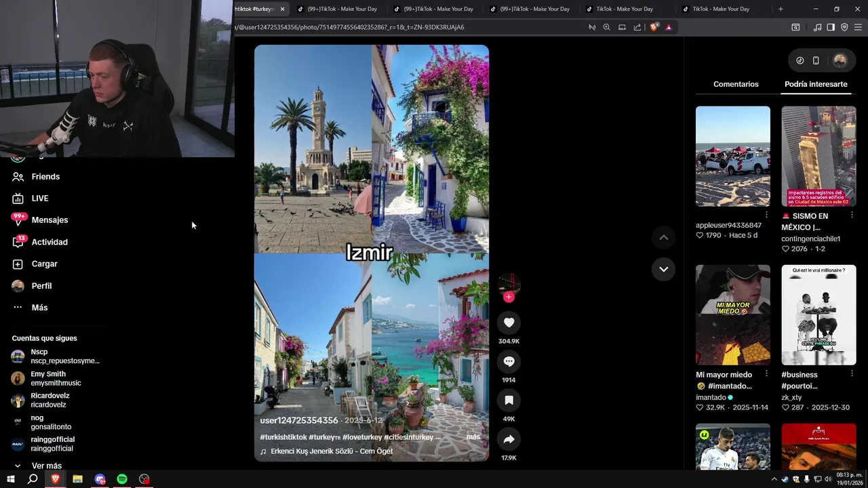Click the taskbar volume speaker icon
This screenshot has height=488, width=868.
point(828,479)
